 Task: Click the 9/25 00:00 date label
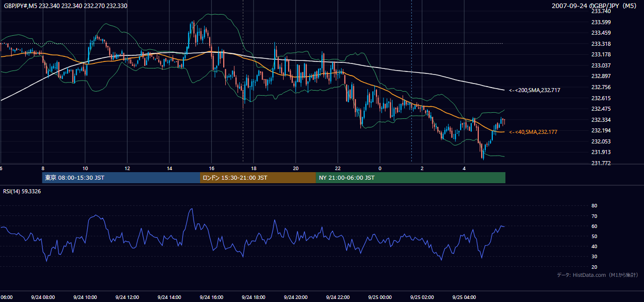(380, 297)
